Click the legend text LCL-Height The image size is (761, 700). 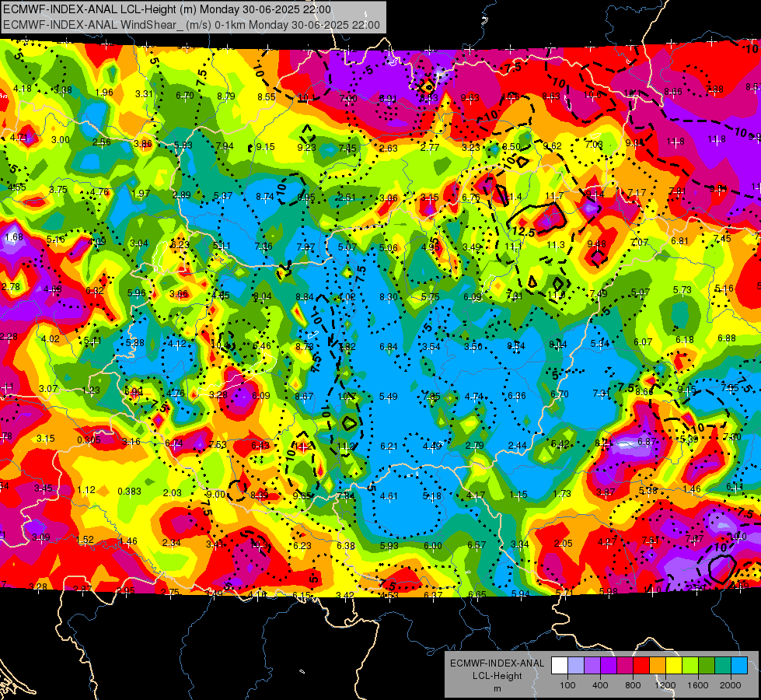click(x=497, y=676)
